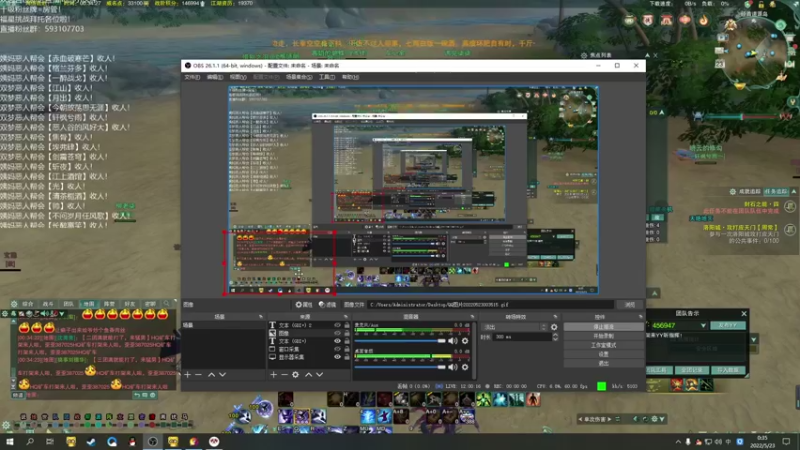This screenshot has width=800, height=450.
Task: Collapse the 焦点列表 panel arrow
Action: pyautogui.click(x=647, y=55)
